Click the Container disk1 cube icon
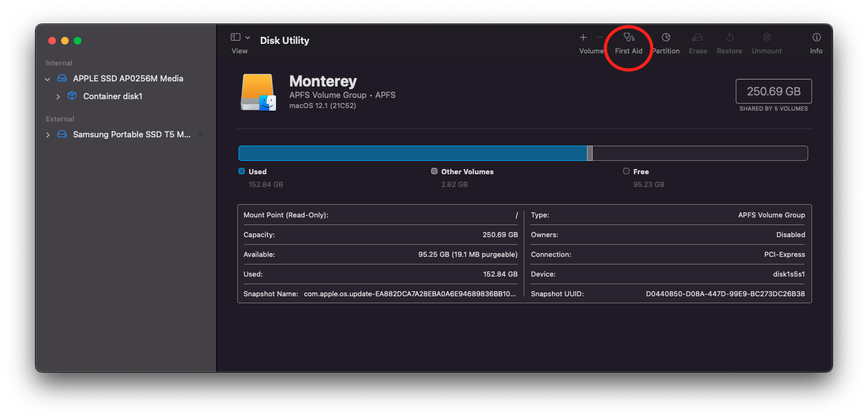Screen dimensions: 868x419 pyautogui.click(x=72, y=96)
